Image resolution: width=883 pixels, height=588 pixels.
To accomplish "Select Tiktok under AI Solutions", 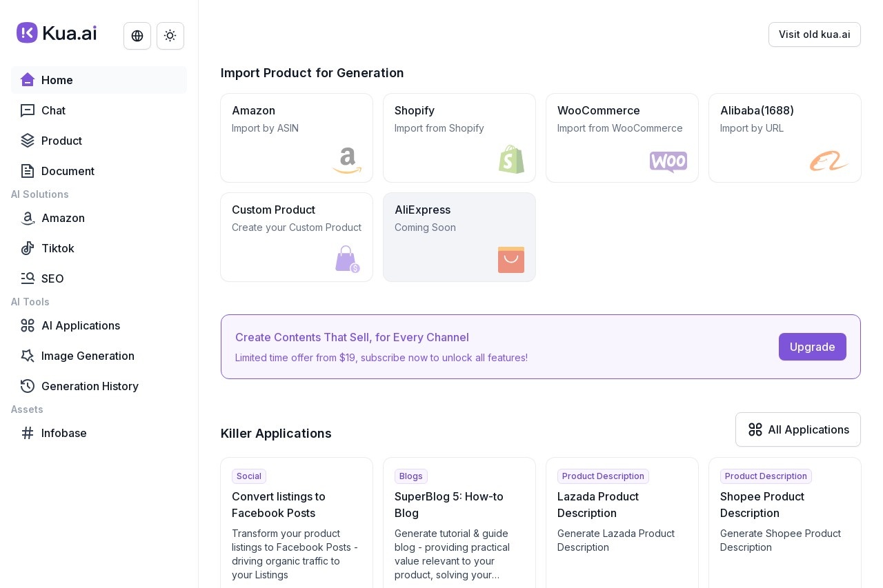I will [99, 248].
